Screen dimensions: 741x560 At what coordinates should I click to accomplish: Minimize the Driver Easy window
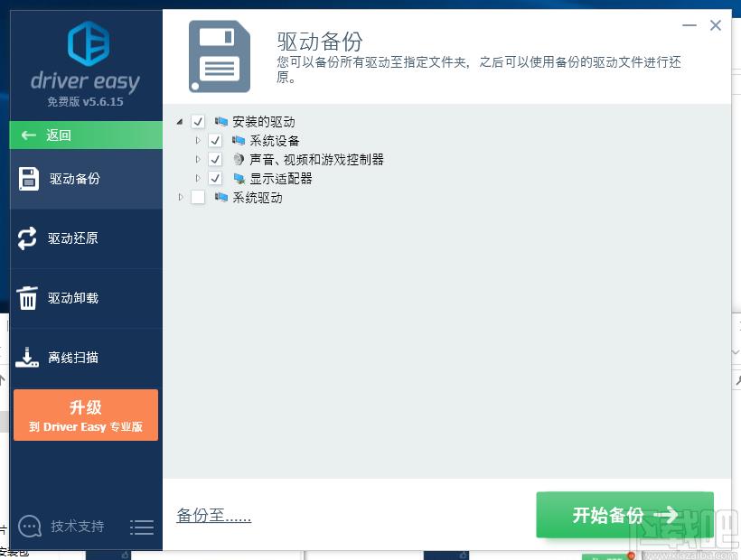pyautogui.click(x=689, y=25)
